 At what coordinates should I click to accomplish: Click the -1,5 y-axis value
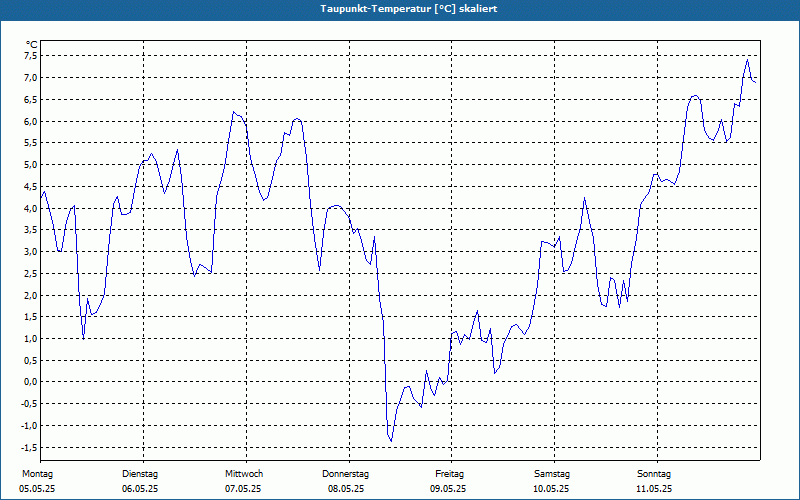coord(29,447)
